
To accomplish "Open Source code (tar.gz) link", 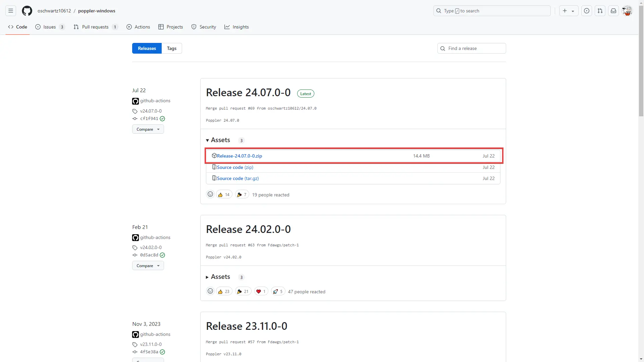I will click(x=237, y=178).
